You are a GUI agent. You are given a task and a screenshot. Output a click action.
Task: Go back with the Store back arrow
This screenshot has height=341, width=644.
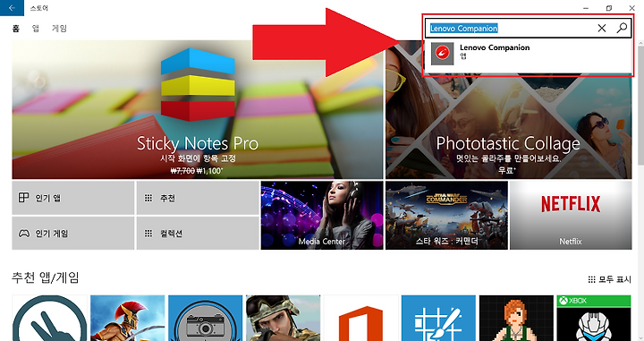(12, 8)
